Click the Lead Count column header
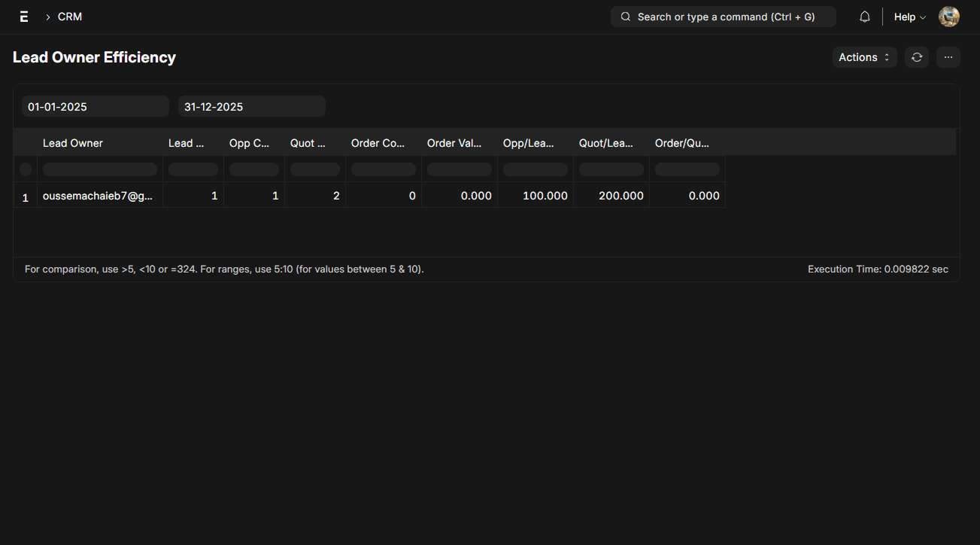 point(193,143)
